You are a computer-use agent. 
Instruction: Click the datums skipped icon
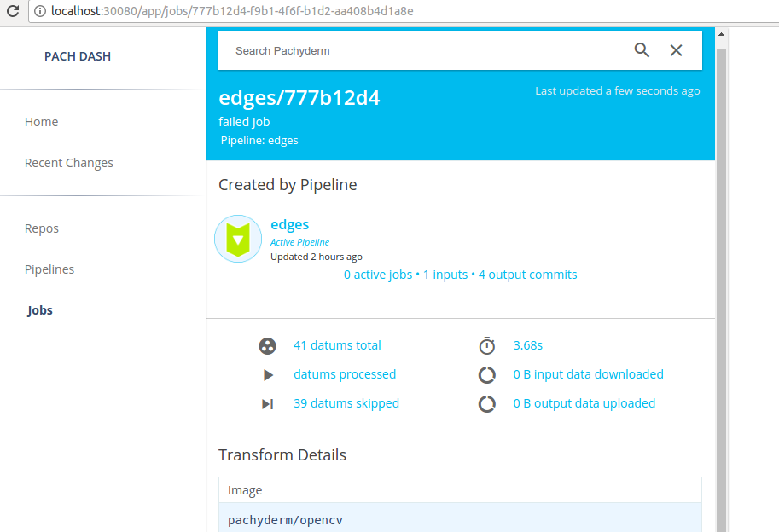[x=268, y=404]
